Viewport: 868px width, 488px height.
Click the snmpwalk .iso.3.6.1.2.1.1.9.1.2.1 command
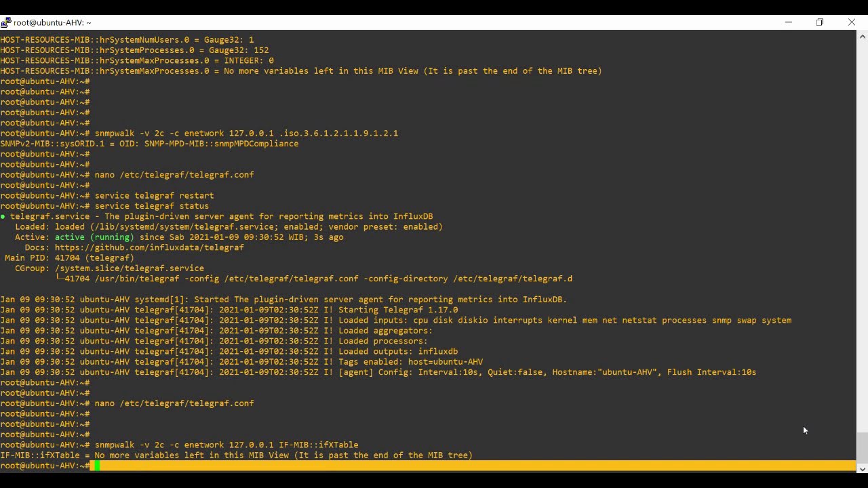click(x=246, y=133)
